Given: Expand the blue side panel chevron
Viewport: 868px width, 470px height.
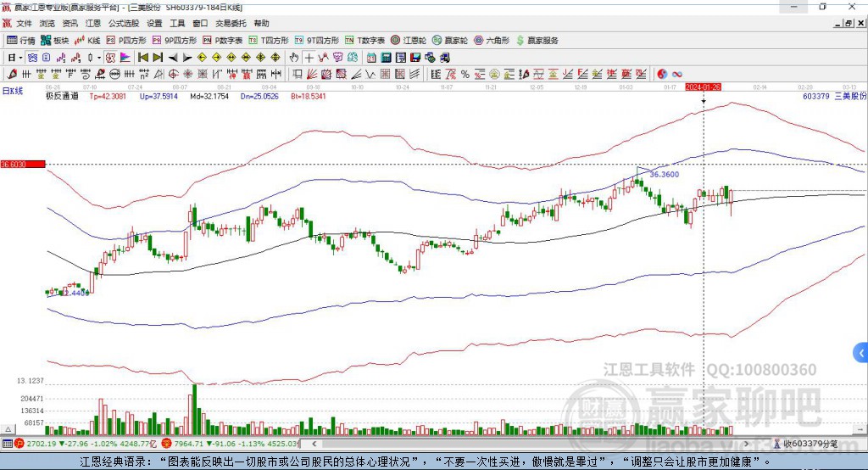Looking at the screenshot, I should click(861, 353).
